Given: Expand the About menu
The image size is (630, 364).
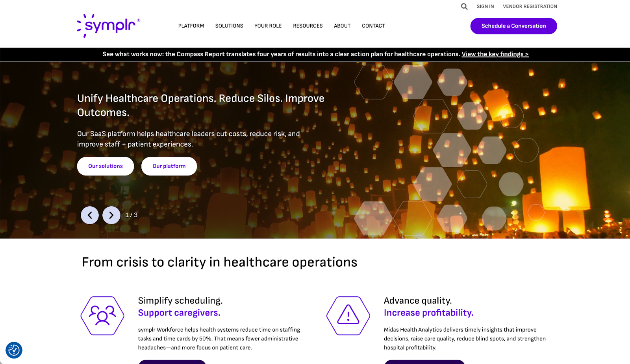Looking at the screenshot, I should pos(342,26).
